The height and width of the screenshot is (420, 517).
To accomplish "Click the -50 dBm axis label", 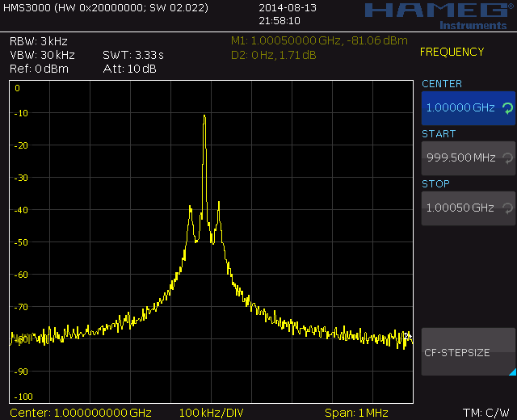I will [x=21, y=242].
